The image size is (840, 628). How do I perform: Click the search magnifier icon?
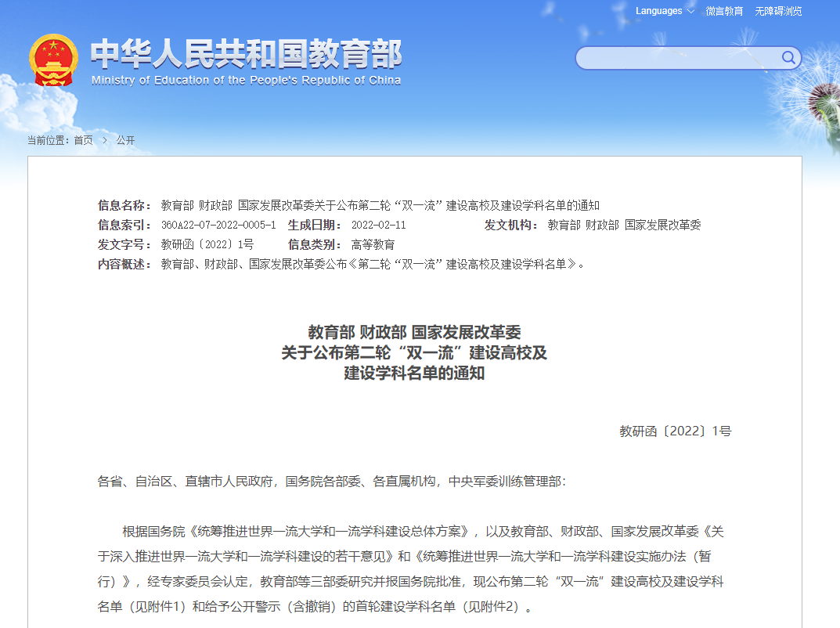(788, 58)
